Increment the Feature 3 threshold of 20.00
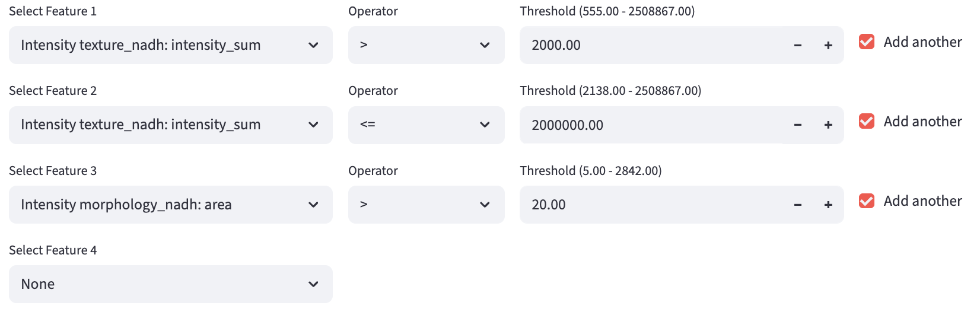Viewport: 980px width, 312px height. [x=828, y=205]
